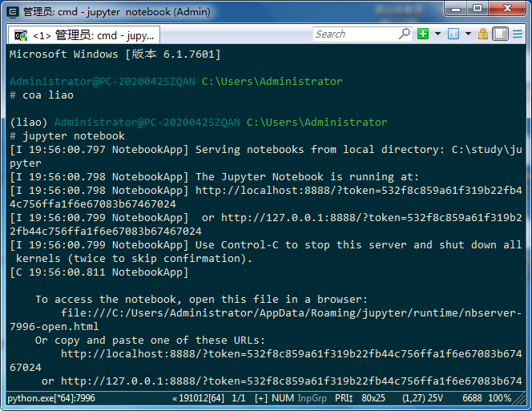
Task: Click 'Or copy and paste one of these URLs' line
Action: pos(150,340)
